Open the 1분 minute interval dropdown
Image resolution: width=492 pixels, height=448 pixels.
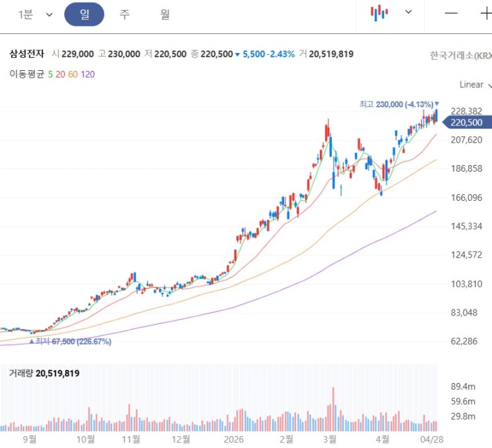pos(35,15)
